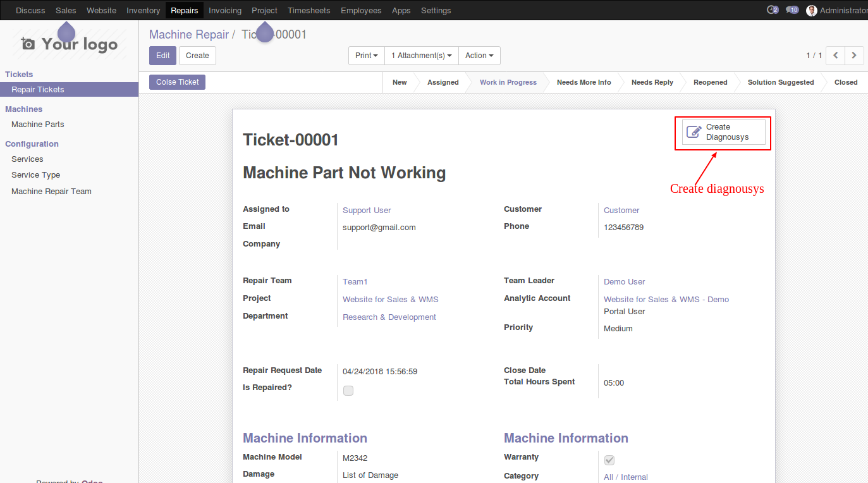868x483 pixels.
Task: Set ticket stage to Closed
Action: point(846,82)
